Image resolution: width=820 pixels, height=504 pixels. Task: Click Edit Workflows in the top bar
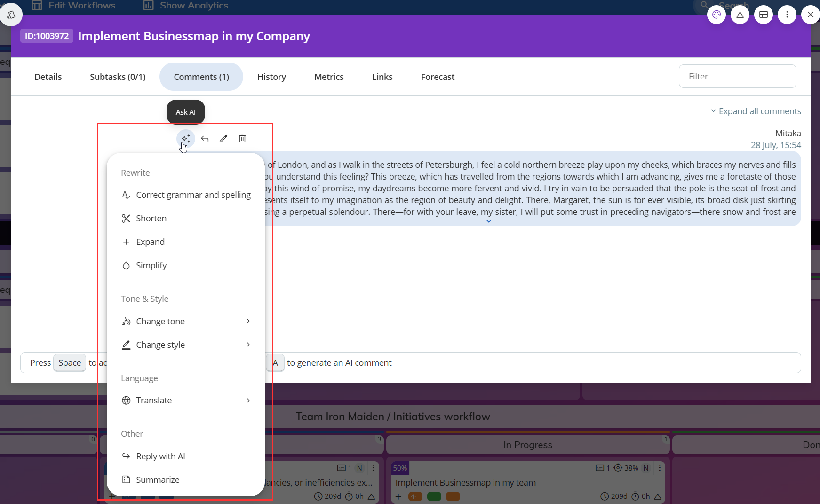pyautogui.click(x=73, y=5)
